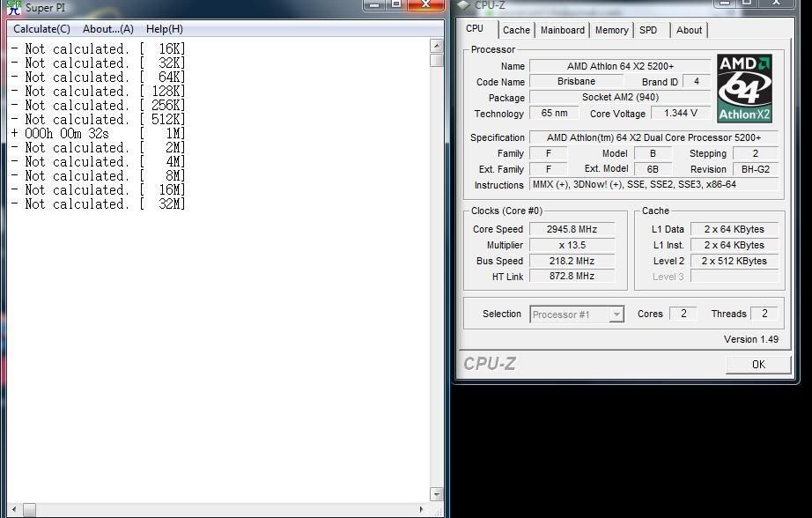The width and height of the screenshot is (812, 518).
Task: Click the Package value 'Socket AM2 (940)'
Action: tap(620, 98)
